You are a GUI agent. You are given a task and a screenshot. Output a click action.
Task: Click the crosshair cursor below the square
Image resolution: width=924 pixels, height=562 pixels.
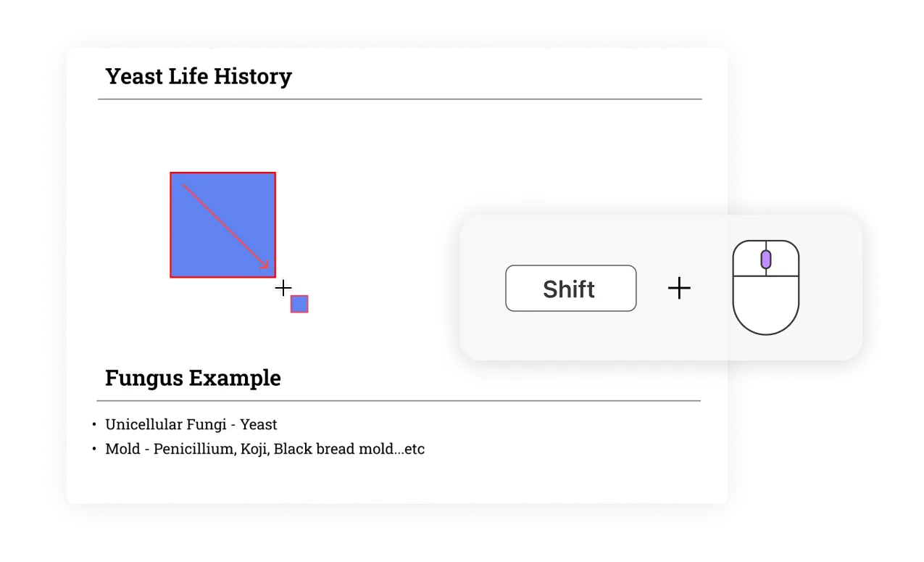283,288
